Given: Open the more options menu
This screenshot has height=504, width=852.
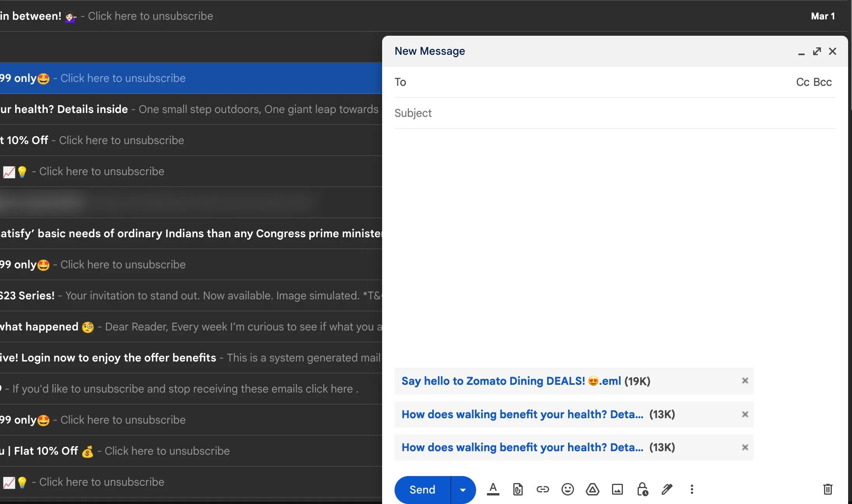Looking at the screenshot, I should point(692,490).
